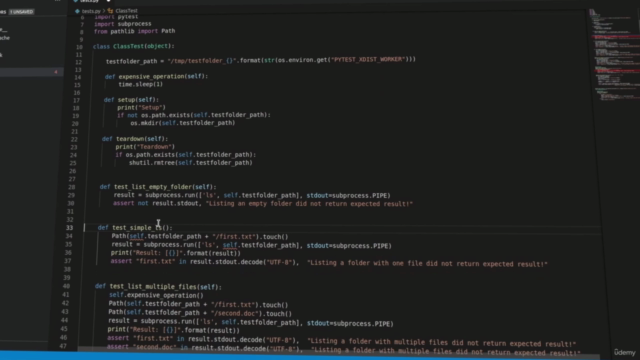Screen dimensions: 640x360
Task: Click 'os.mkdir(self.testfolder_path)' line
Action: click(182, 123)
